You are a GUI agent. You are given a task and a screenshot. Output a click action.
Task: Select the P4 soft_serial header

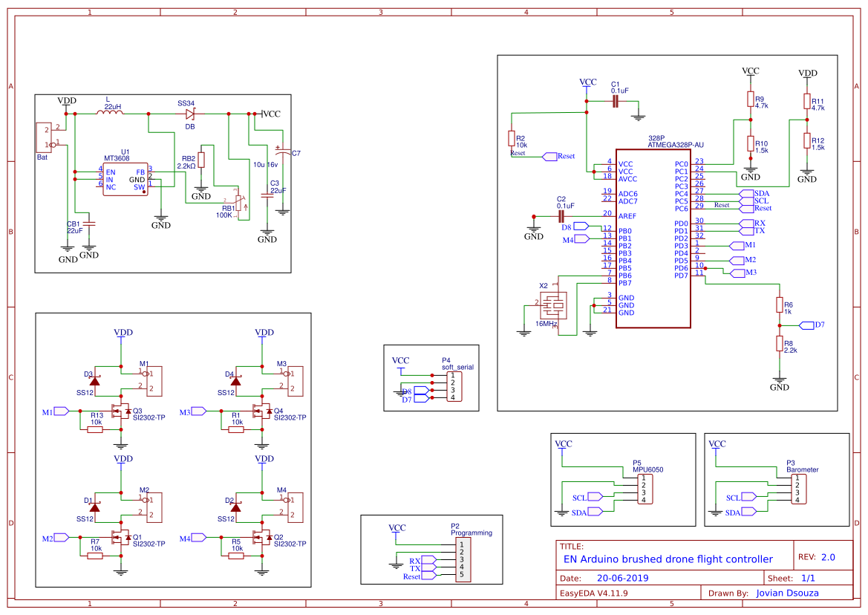coord(454,386)
